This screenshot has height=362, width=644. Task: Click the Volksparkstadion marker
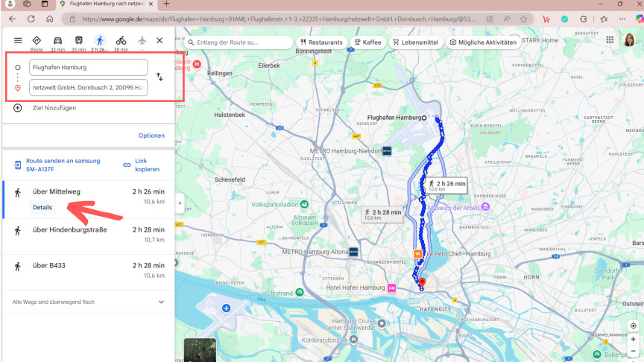pos(304,204)
